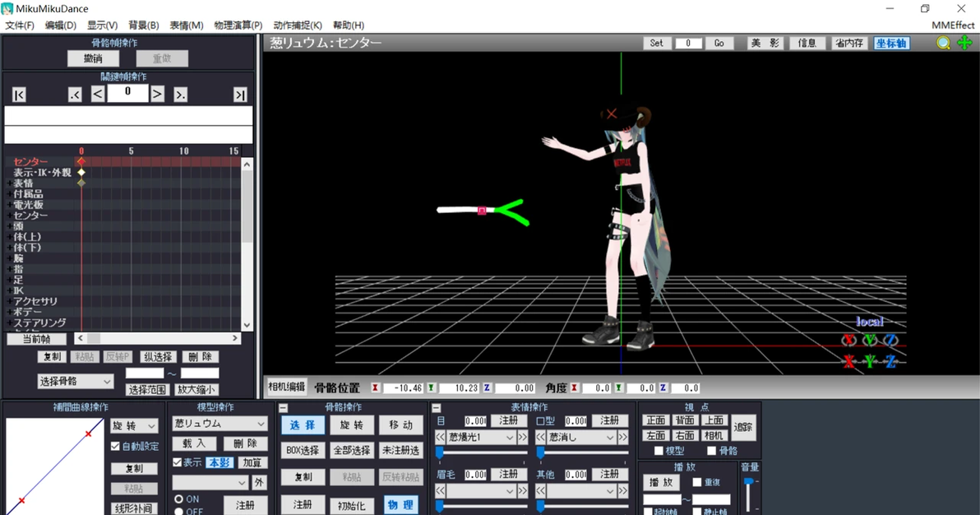Click the 载入 model load button

tap(194, 443)
